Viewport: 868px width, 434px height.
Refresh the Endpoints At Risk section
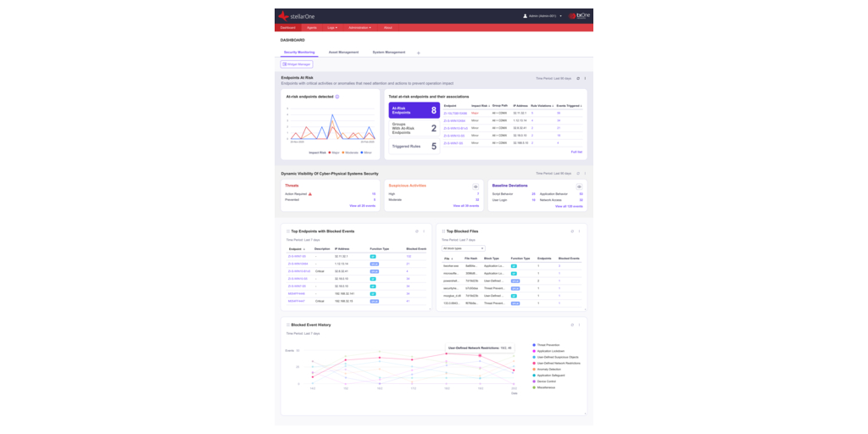[x=577, y=78]
